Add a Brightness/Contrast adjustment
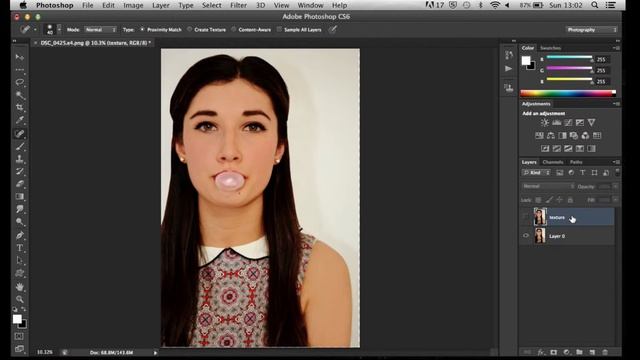 [545, 122]
